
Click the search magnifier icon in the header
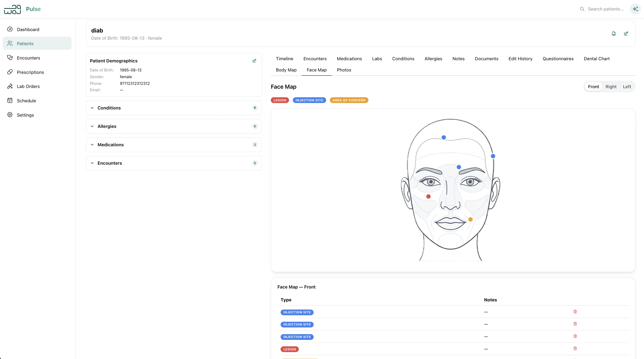[582, 9]
